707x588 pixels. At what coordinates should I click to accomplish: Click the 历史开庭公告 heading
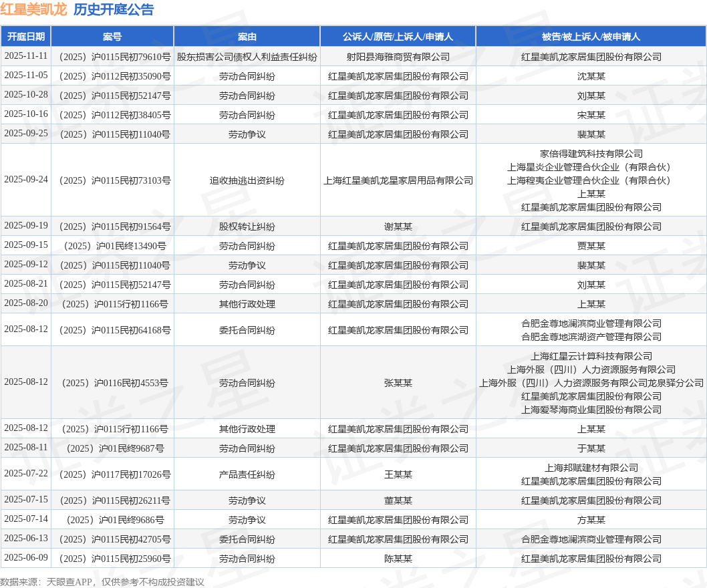click(x=114, y=9)
